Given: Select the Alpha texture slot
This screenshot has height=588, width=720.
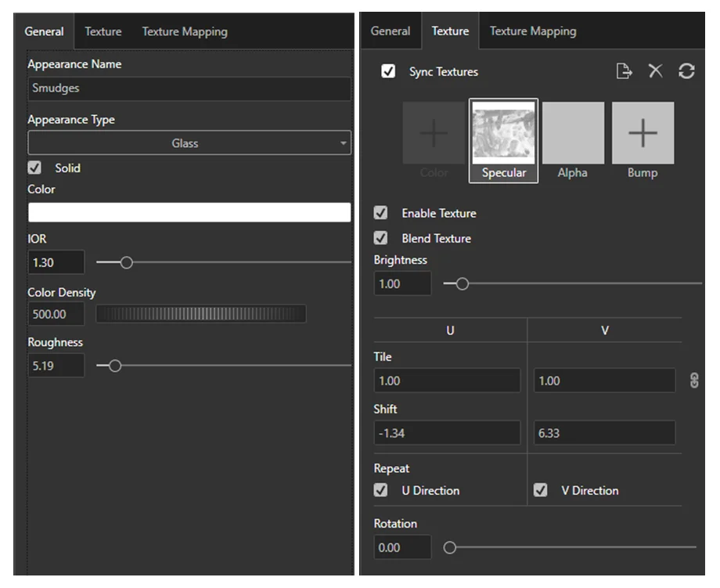Looking at the screenshot, I should (573, 134).
